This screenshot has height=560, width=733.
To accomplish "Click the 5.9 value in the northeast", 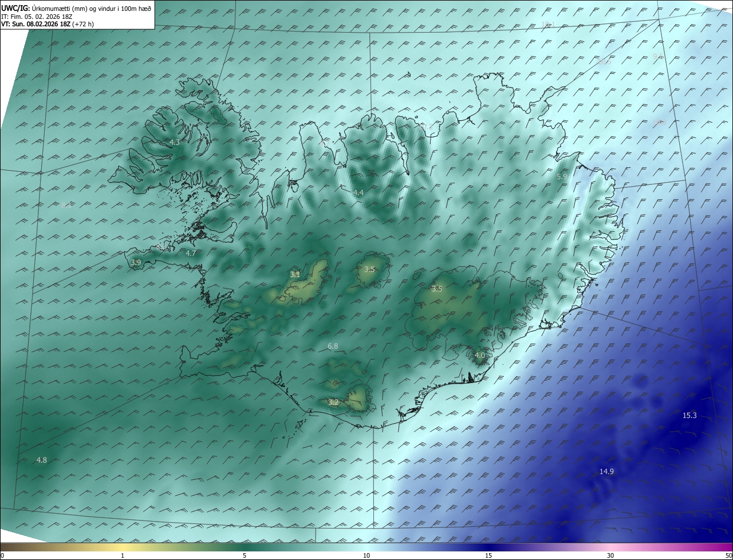I will click(562, 177).
